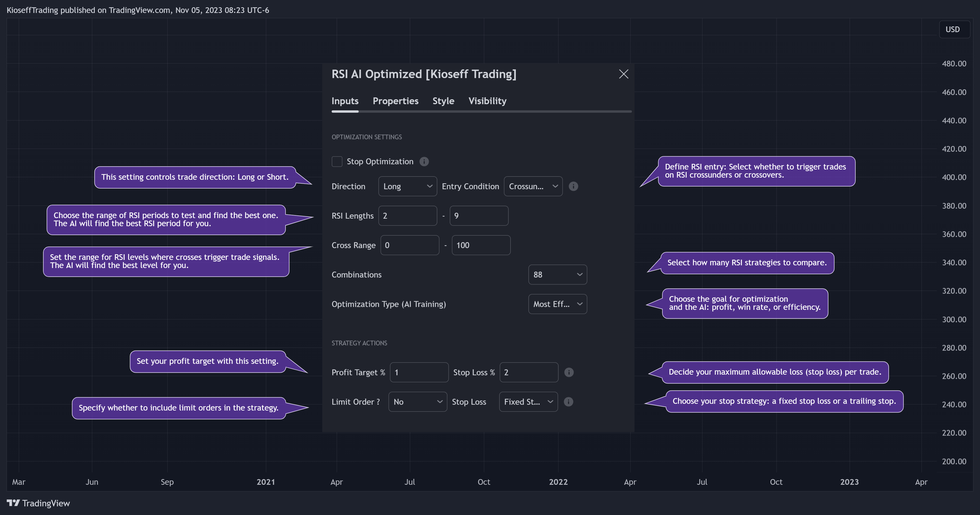Switch to the Inputs tab
Screen dimensions: 980x515
pyautogui.click(x=345, y=101)
